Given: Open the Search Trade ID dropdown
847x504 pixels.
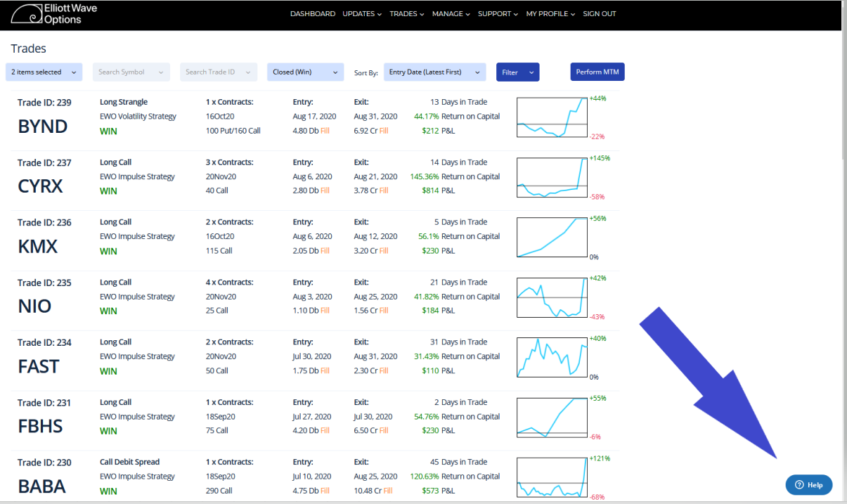Looking at the screenshot, I should pos(219,72).
